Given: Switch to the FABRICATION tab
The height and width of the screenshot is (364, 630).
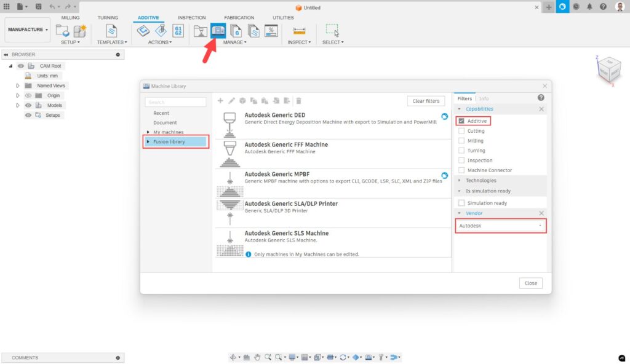Looking at the screenshot, I should tap(239, 18).
